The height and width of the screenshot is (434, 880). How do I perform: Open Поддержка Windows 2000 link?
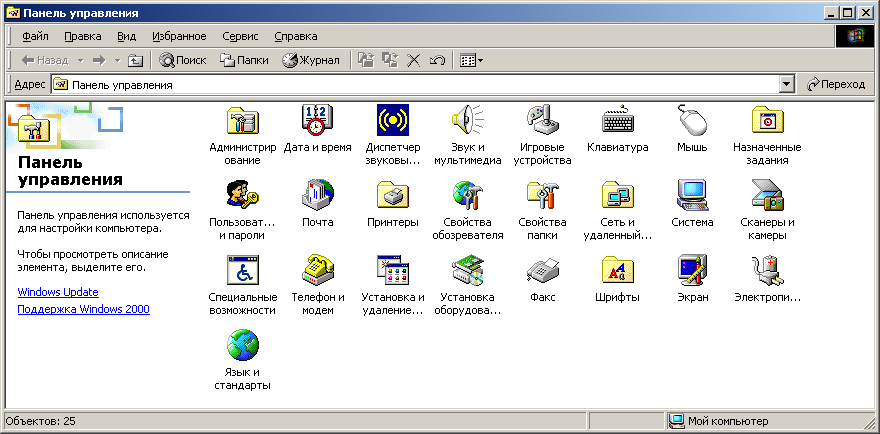[x=84, y=309]
